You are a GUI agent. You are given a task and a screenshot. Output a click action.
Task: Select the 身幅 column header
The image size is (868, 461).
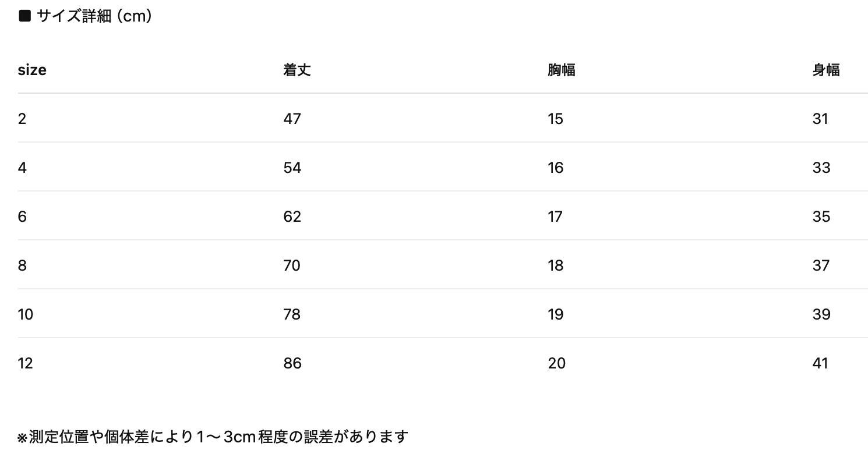coord(826,70)
